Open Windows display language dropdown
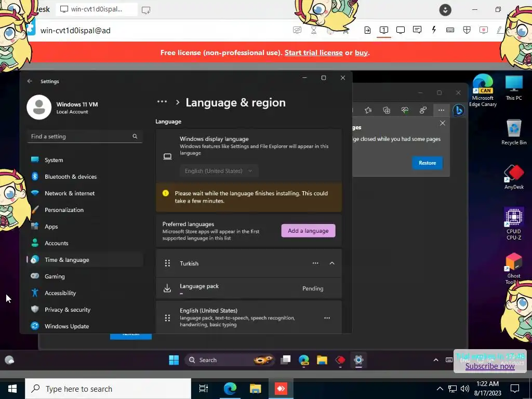 click(x=219, y=171)
